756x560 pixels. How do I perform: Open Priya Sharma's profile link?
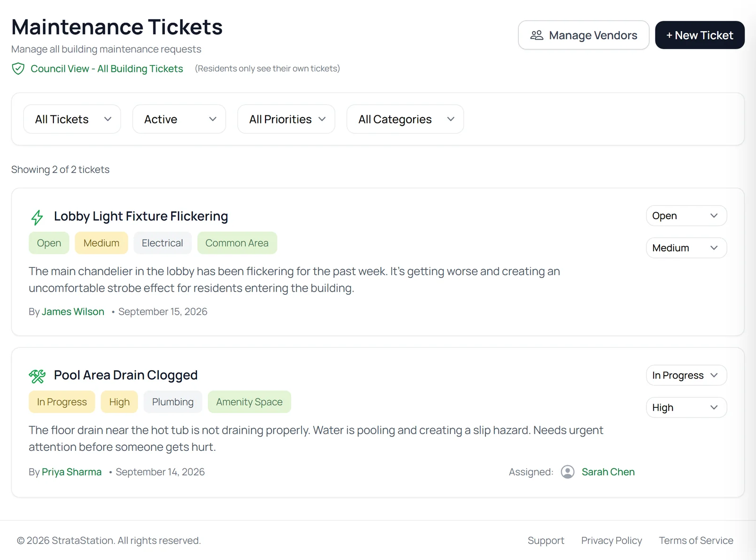click(x=72, y=472)
